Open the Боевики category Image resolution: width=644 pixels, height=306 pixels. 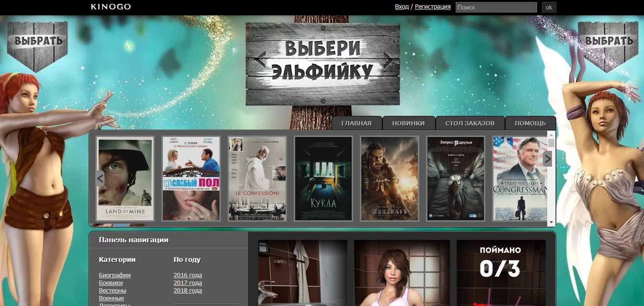point(112,283)
